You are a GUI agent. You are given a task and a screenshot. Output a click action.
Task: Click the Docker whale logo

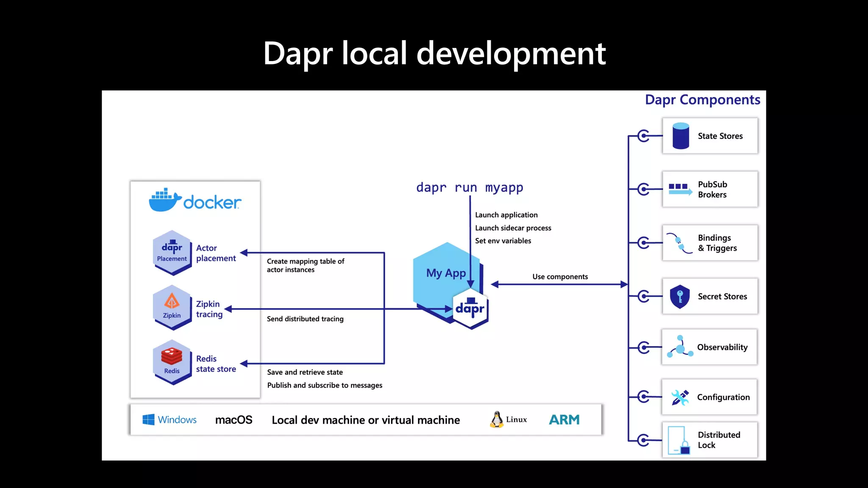[x=165, y=200]
